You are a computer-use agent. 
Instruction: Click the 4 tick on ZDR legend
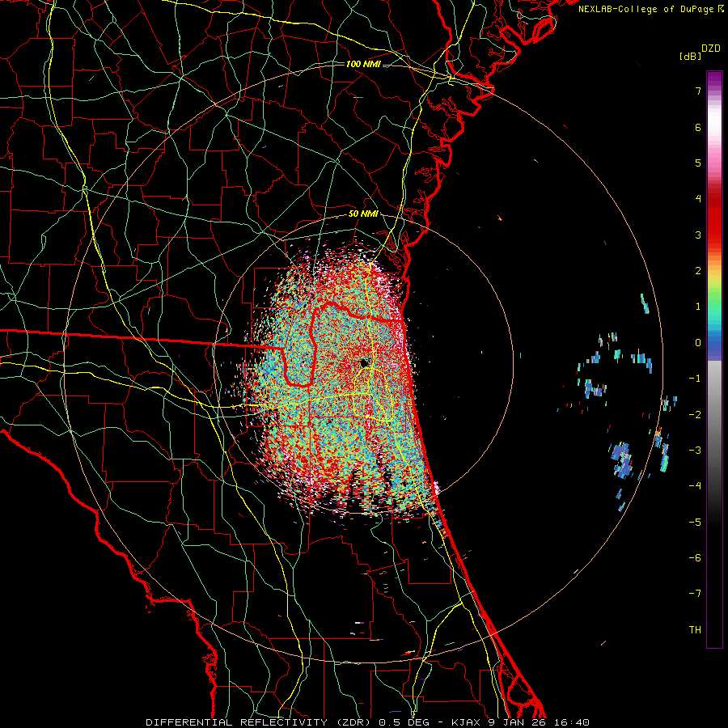(698, 199)
